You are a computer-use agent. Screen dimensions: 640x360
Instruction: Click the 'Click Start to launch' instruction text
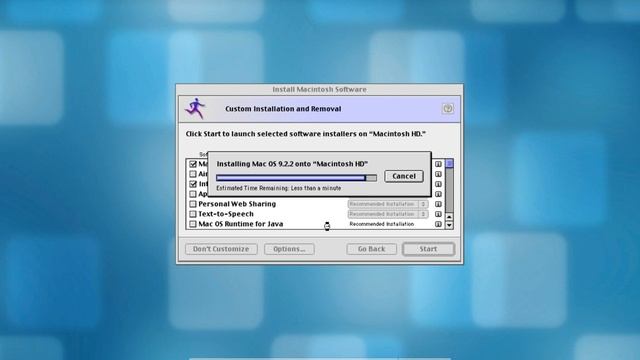(306, 134)
